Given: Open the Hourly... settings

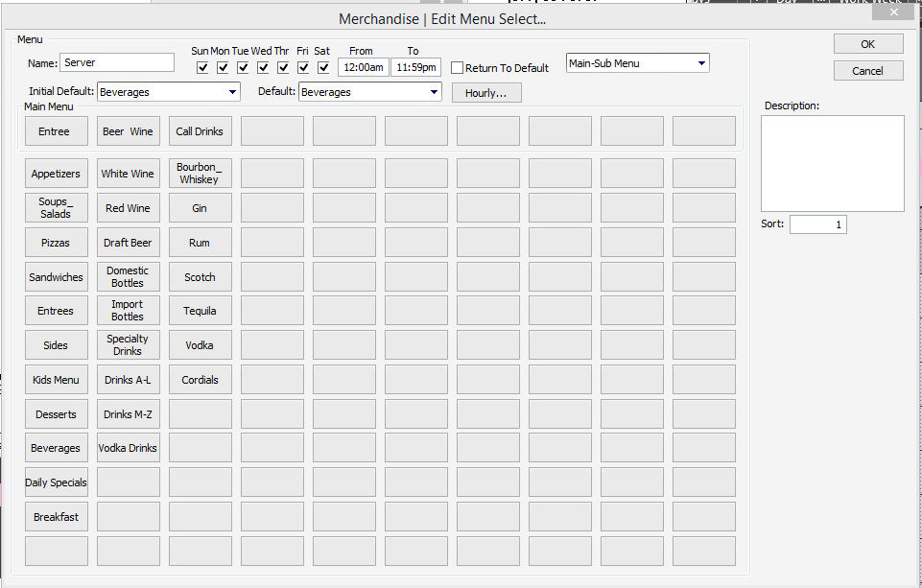Looking at the screenshot, I should (x=486, y=93).
